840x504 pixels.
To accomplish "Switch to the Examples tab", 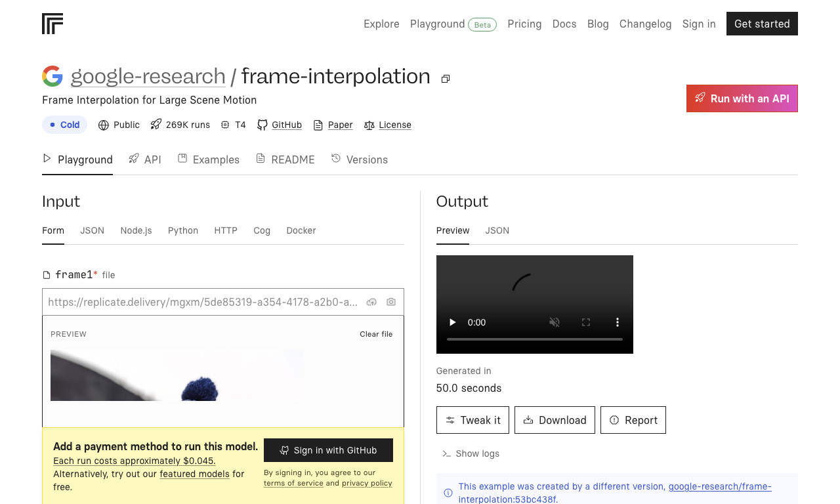I will 209,159.
